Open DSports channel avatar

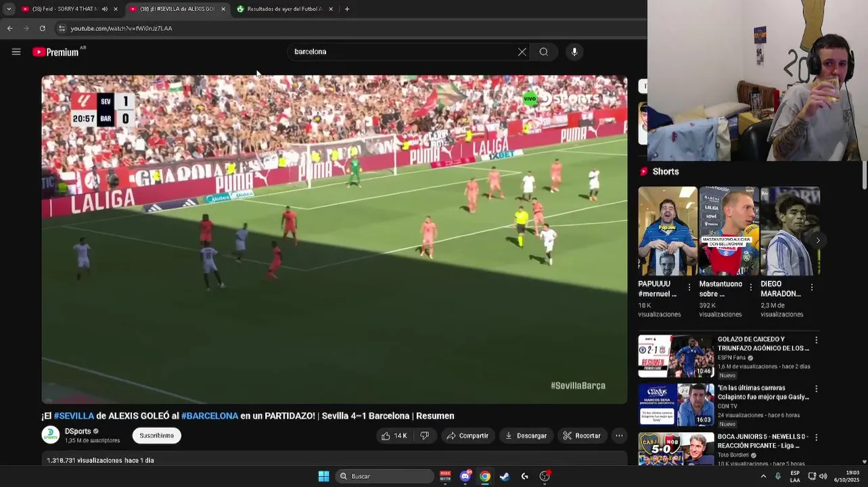click(x=51, y=435)
